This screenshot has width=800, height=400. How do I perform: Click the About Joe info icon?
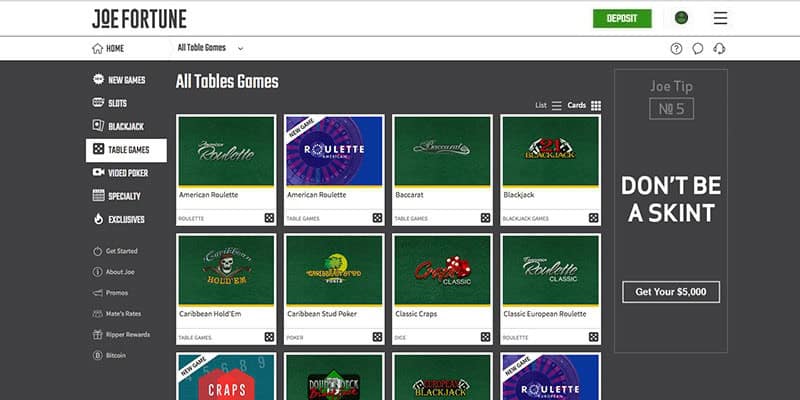[x=97, y=272]
